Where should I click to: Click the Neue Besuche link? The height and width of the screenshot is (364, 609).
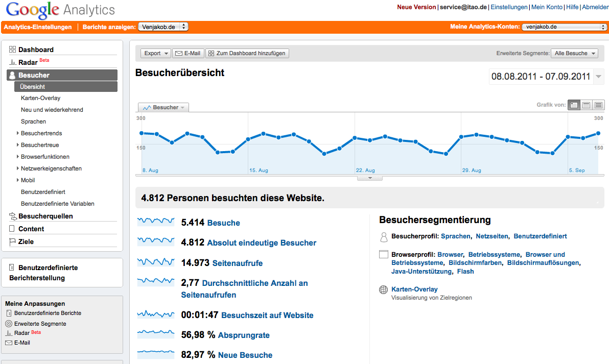[x=245, y=355]
